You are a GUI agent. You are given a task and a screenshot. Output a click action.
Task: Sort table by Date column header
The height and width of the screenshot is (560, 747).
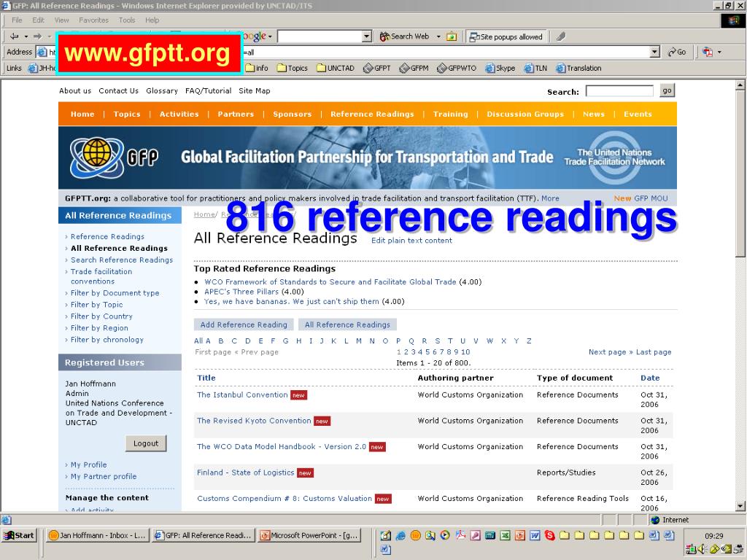point(650,378)
